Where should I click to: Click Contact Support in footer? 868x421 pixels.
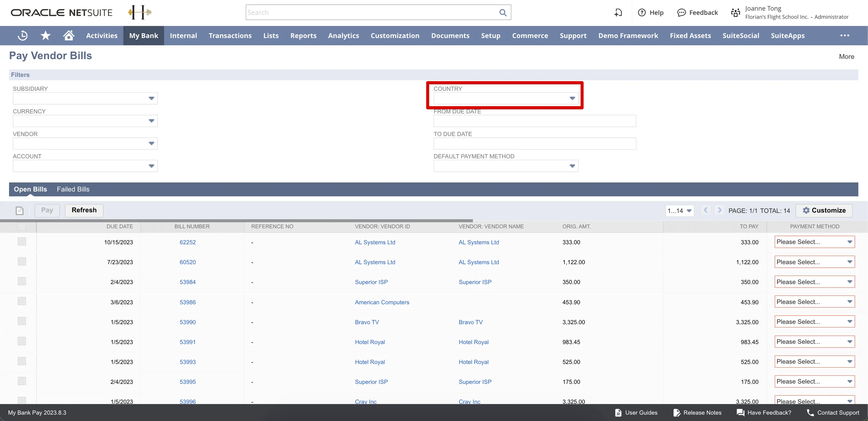click(833, 413)
